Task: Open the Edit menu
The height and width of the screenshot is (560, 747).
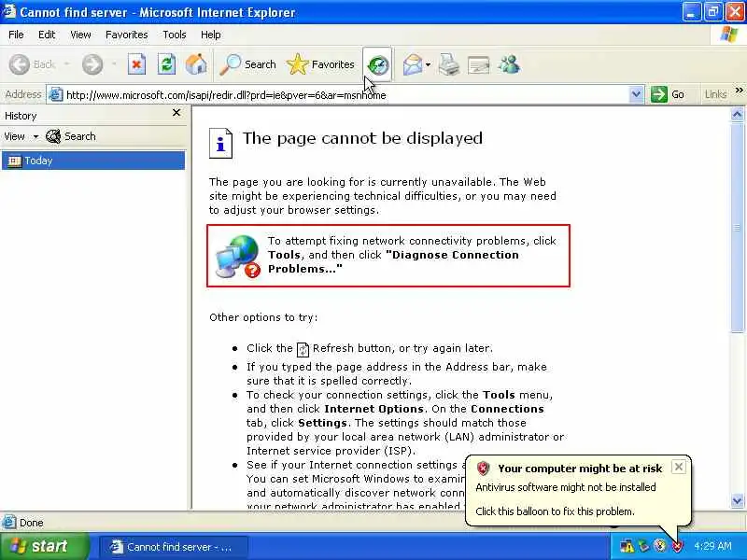Action: tap(47, 35)
